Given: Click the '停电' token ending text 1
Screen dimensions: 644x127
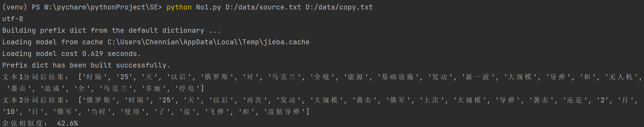Looking at the screenshot, I should click(188, 89).
